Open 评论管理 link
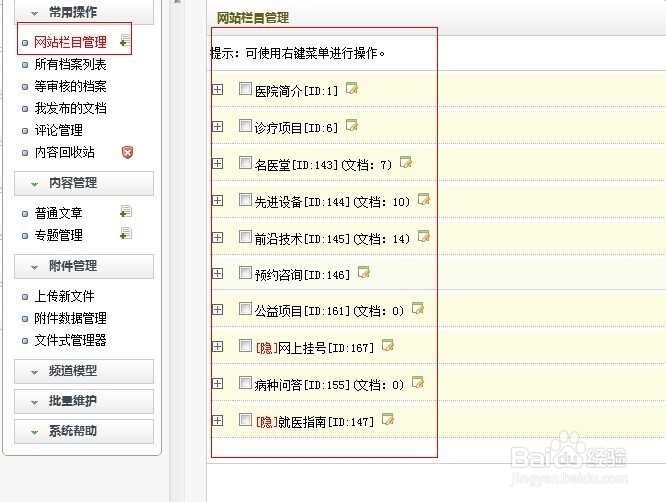The height and width of the screenshot is (502, 666). (58, 130)
